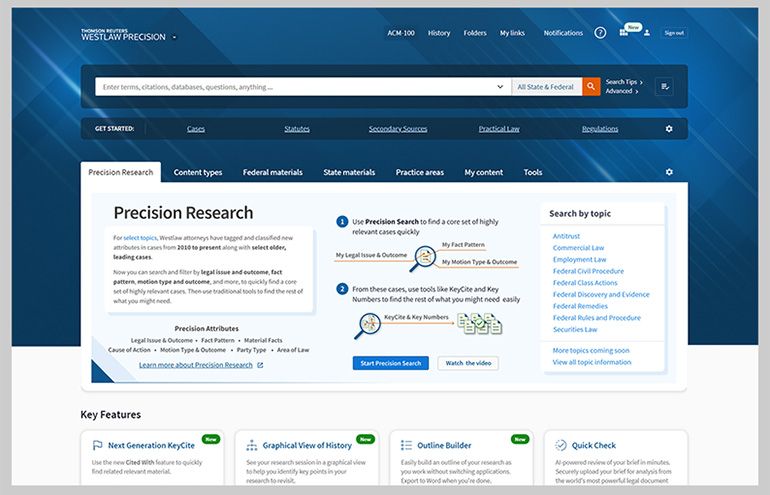This screenshot has height=495, width=770.
Task: Click the Next Generation KeyCite flag icon
Action: pos(97,446)
